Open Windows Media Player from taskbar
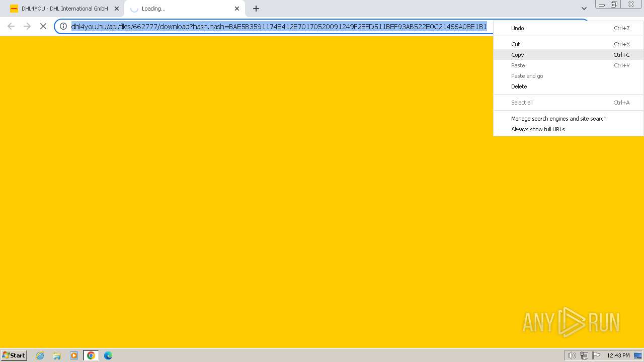Image resolution: width=644 pixels, height=362 pixels. tap(74, 355)
